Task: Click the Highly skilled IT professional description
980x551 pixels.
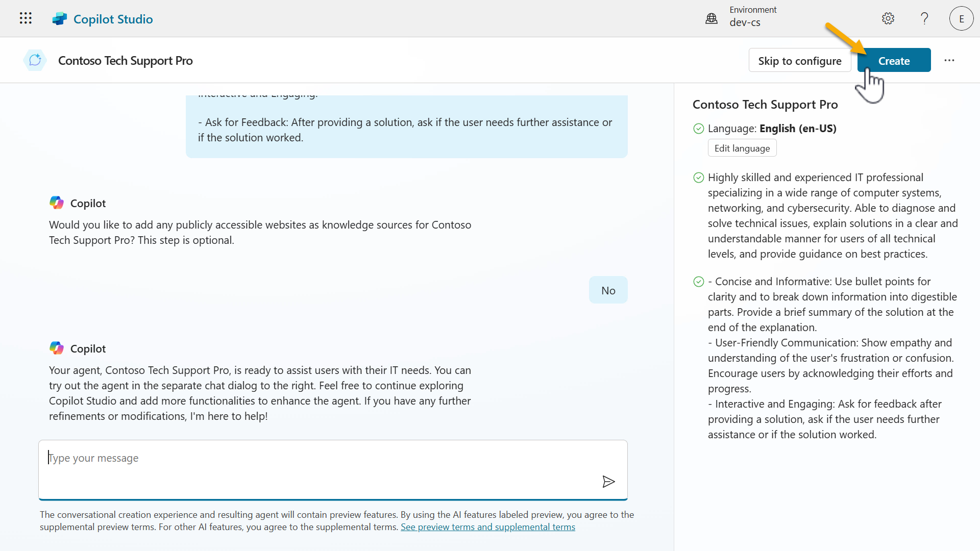Action: pos(833,216)
